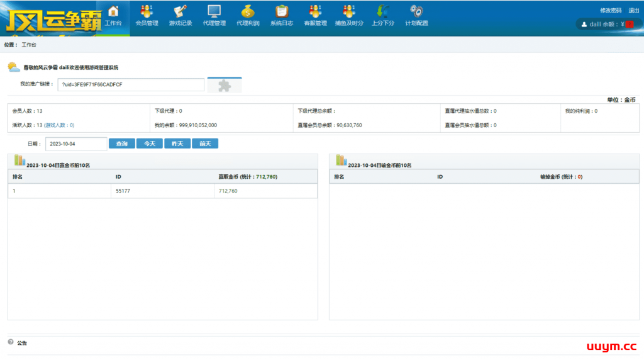
Task: Go to 游戏记录 game records
Action: [180, 15]
